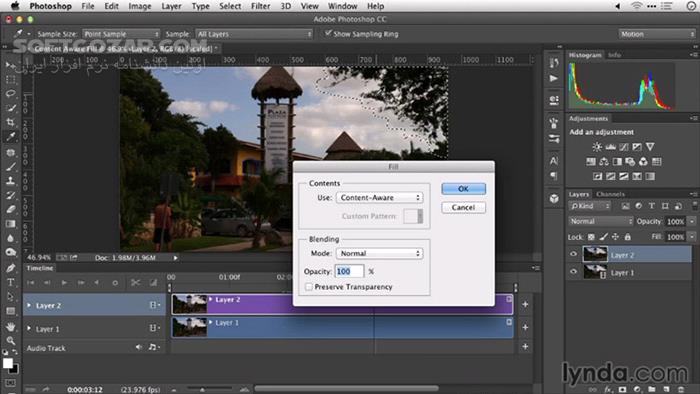Open layer blend mode Normal dropdown
Image resolution: width=700 pixels, height=394 pixels.
pos(600,221)
